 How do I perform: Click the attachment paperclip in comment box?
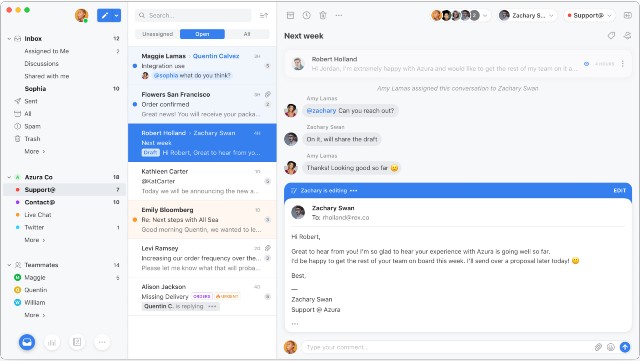click(598, 347)
